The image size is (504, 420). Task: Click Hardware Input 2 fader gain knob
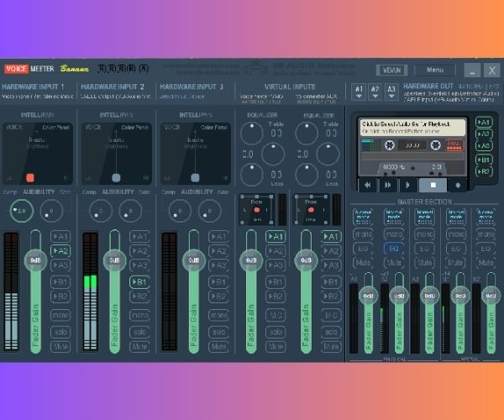tap(114, 260)
